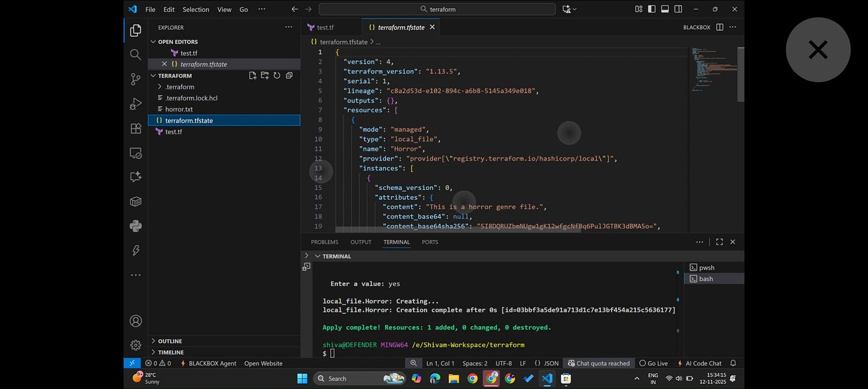
Task: Click the Windows Start button
Action: pos(302,378)
